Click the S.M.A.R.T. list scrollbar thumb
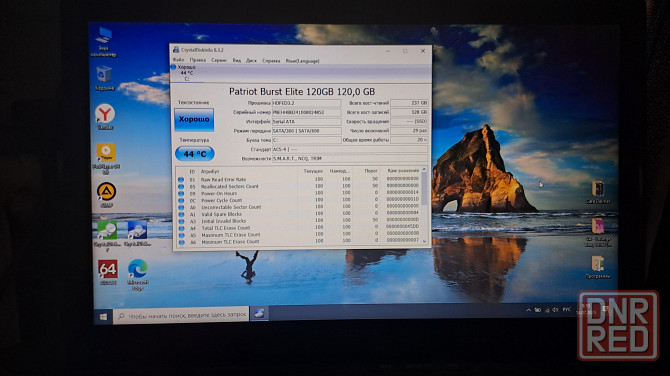The image size is (670, 376). click(424, 189)
